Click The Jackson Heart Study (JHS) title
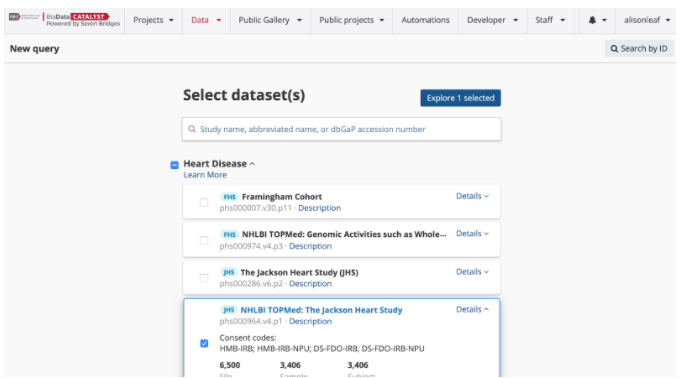682x378 pixels. [x=299, y=273]
